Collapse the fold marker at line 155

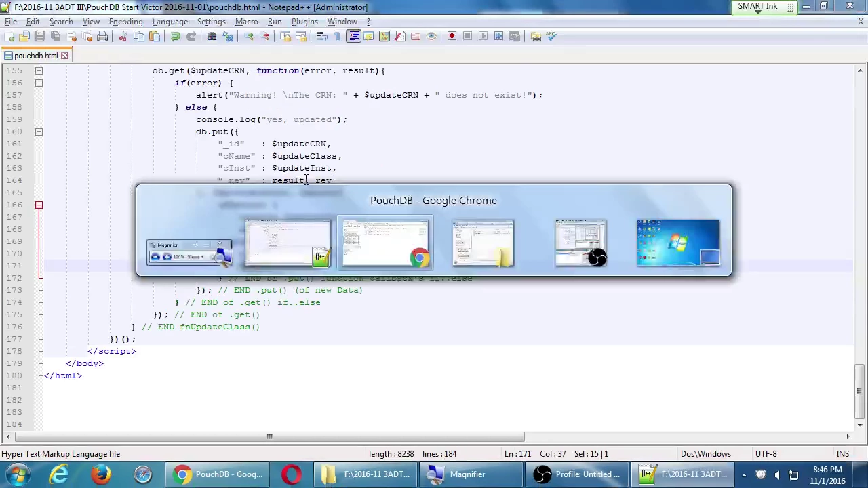[39, 70]
